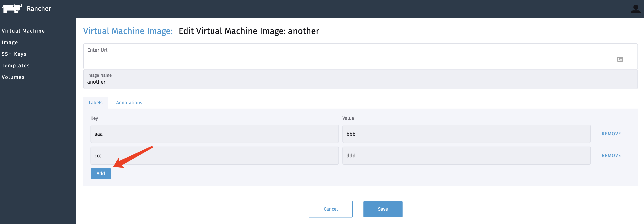
Task: Click the contact card icon in Url field
Action: tap(620, 59)
